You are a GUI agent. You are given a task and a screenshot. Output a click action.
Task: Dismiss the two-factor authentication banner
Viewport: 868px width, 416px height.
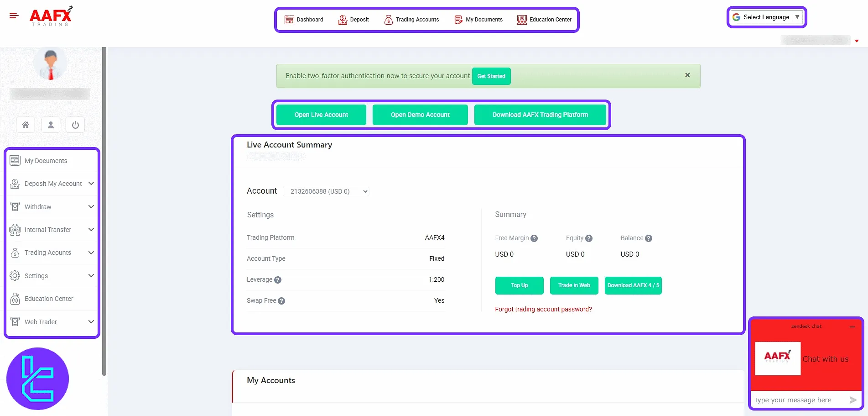point(687,75)
